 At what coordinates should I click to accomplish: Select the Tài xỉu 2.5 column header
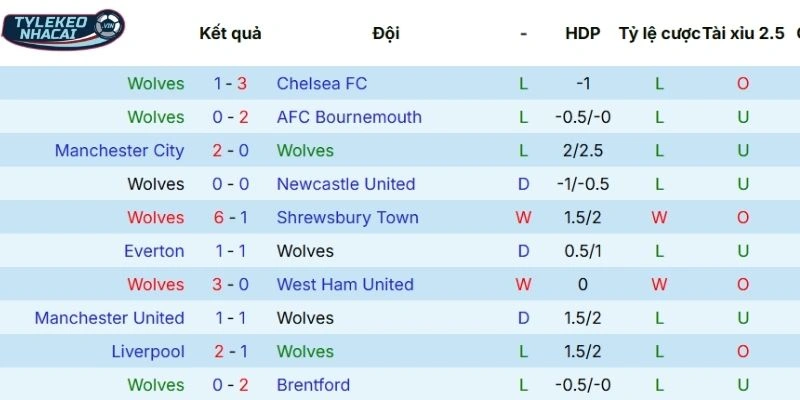tap(743, 33)
